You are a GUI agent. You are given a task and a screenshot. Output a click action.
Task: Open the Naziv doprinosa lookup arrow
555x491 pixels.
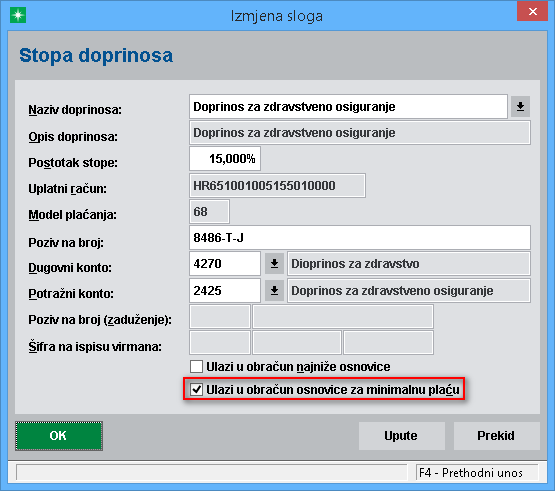520,107
